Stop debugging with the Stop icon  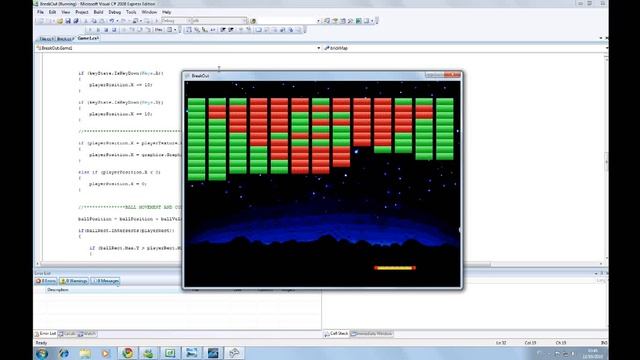point(106,30)
